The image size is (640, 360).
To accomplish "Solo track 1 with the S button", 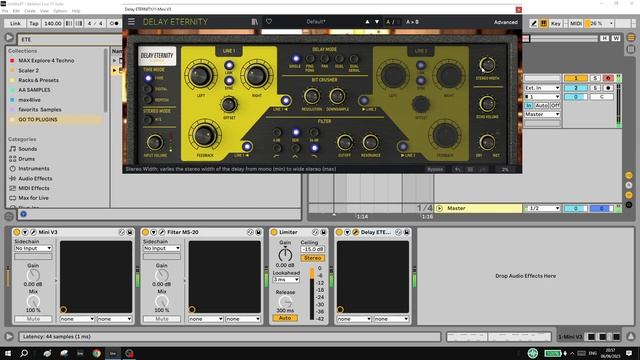I will (595, 78).
